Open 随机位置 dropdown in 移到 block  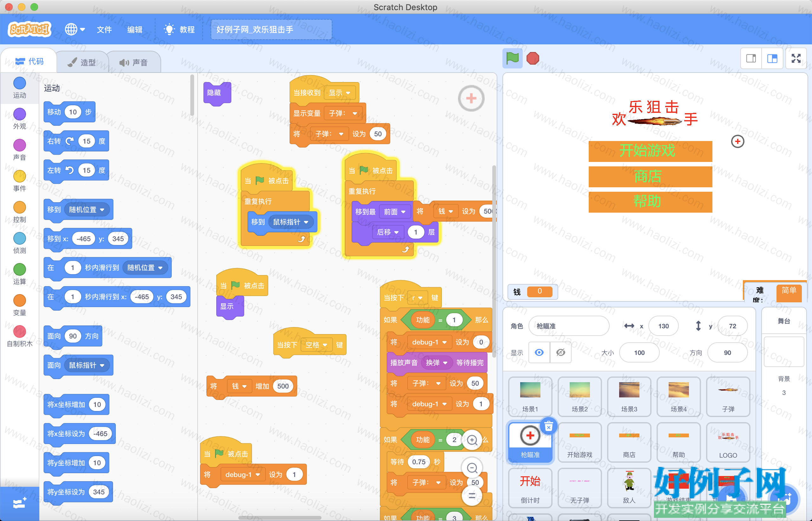(87, 210)
